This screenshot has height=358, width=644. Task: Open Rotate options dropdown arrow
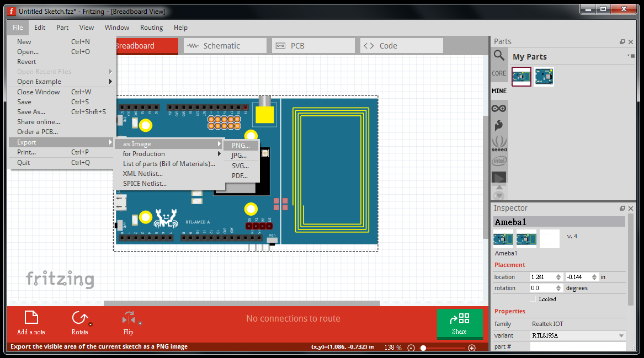91,324
